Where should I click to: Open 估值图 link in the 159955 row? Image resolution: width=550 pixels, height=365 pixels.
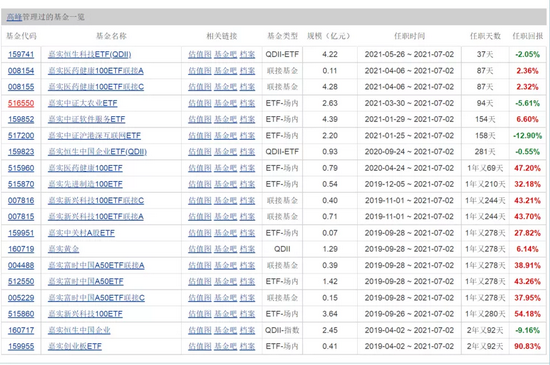(200, 346)
